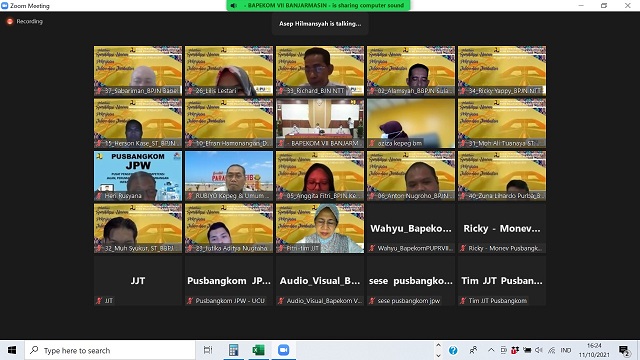Open the Zoom app in the taskbar
The image size is (640, 360).
283,350
